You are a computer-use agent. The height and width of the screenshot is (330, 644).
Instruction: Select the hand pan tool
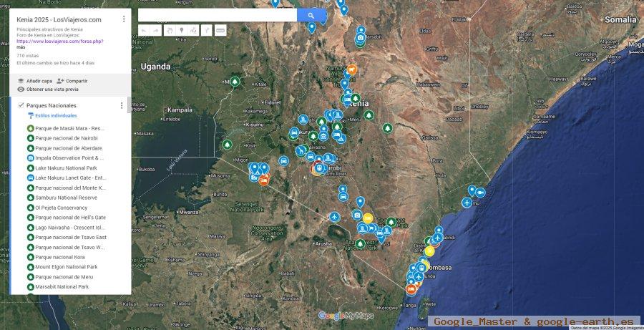(170, 30)
